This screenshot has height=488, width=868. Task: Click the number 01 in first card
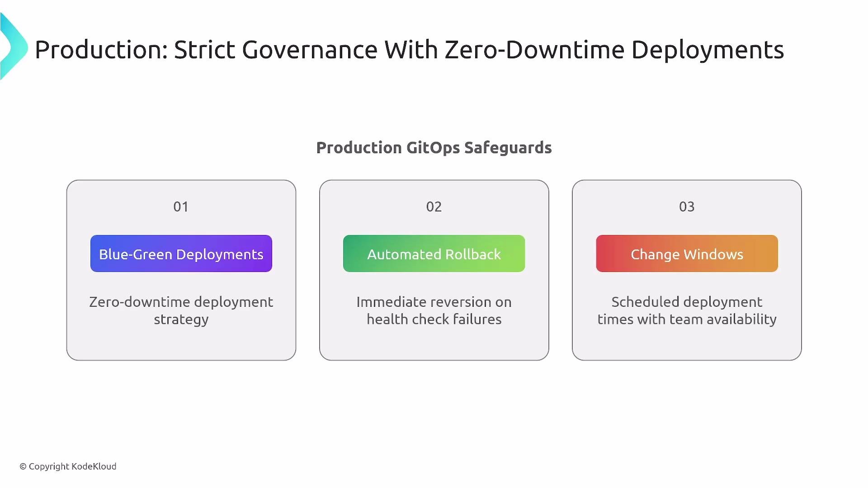181,206
